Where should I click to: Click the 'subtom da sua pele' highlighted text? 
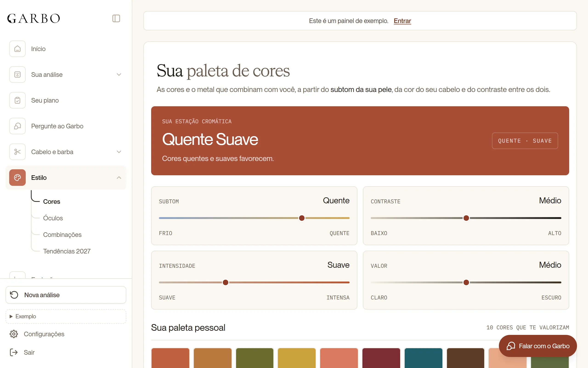(x=361, y=89)
